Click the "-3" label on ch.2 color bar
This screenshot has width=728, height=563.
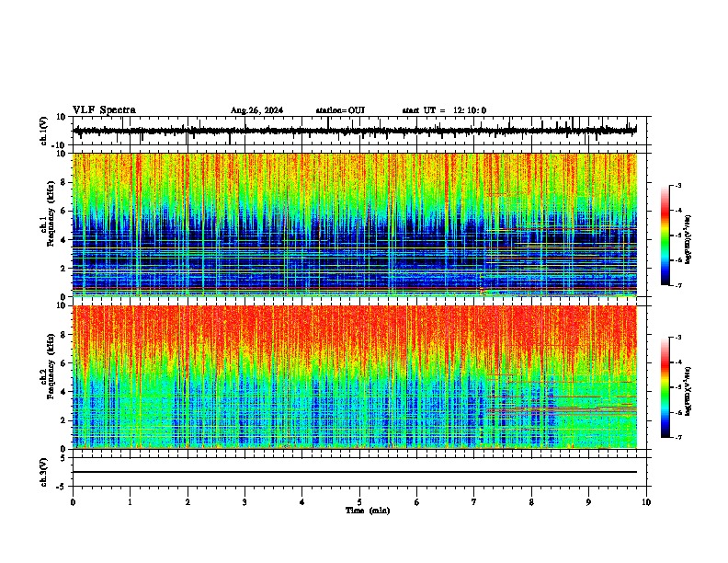[x=677, y=338]
